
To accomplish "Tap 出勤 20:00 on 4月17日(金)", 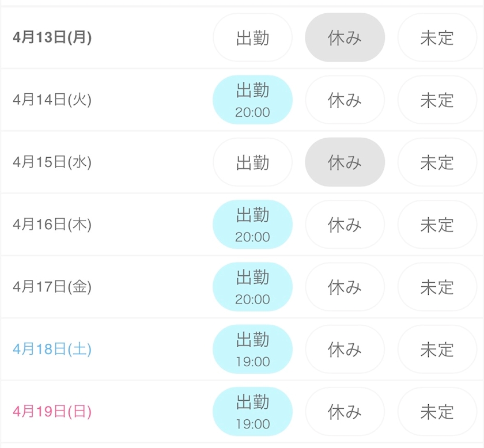I will 252,287.
